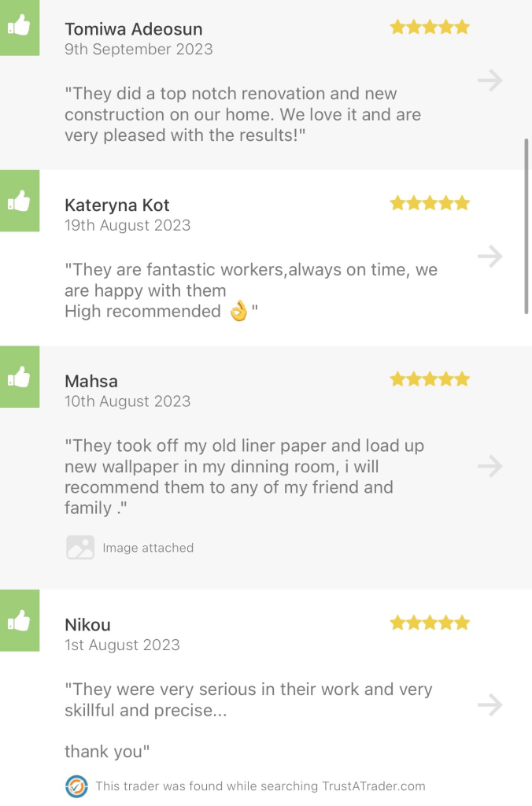Expand Nikou's review with the arrow
Screen dimensions: 532x806
click(490, 704)
